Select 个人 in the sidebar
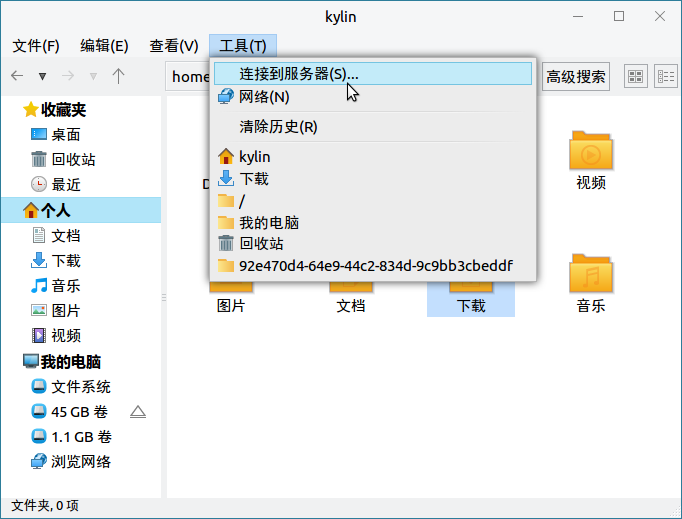 click(81, 210)
